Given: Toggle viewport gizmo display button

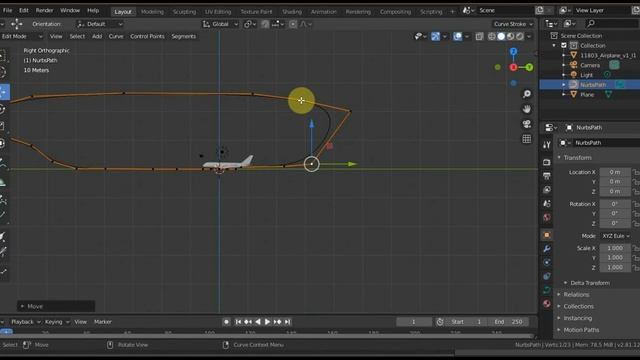Looking at the screenshot, I should (436, 36).
